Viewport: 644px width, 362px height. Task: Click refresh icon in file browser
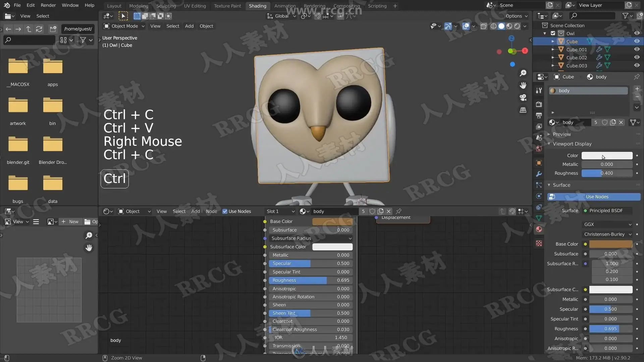coord(39,29)
